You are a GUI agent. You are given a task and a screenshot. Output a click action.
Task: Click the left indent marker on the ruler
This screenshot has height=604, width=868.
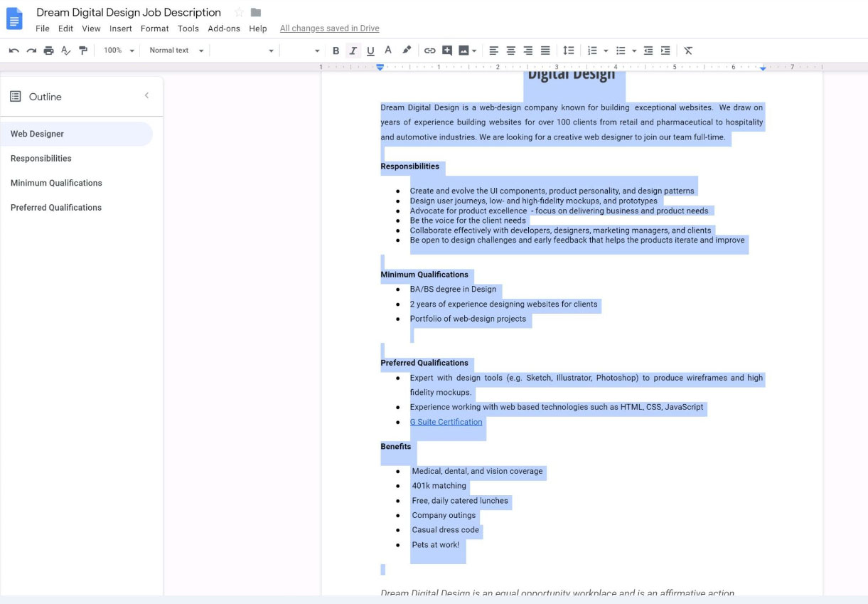click(x=380, y=68)
